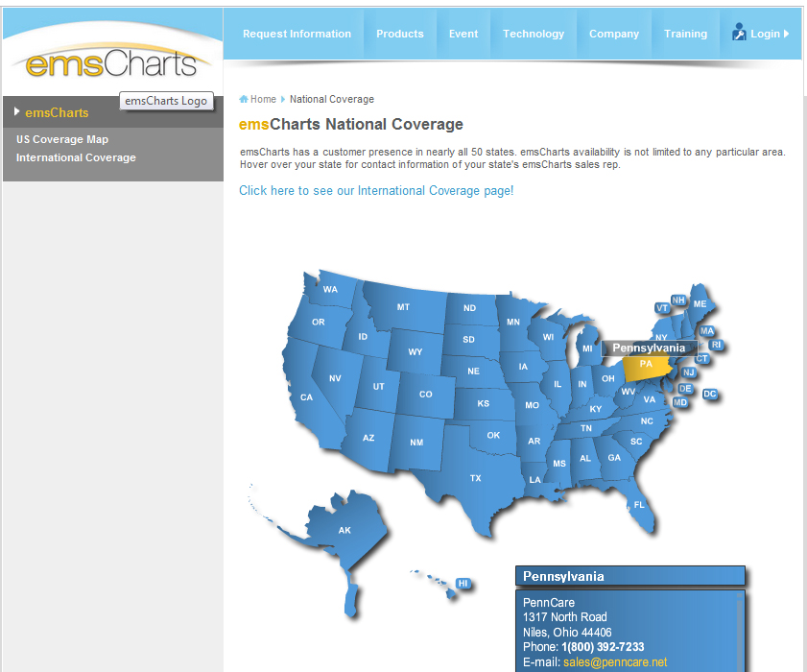Open the Training menu
The image size is (807, 672).
point(685,34)
